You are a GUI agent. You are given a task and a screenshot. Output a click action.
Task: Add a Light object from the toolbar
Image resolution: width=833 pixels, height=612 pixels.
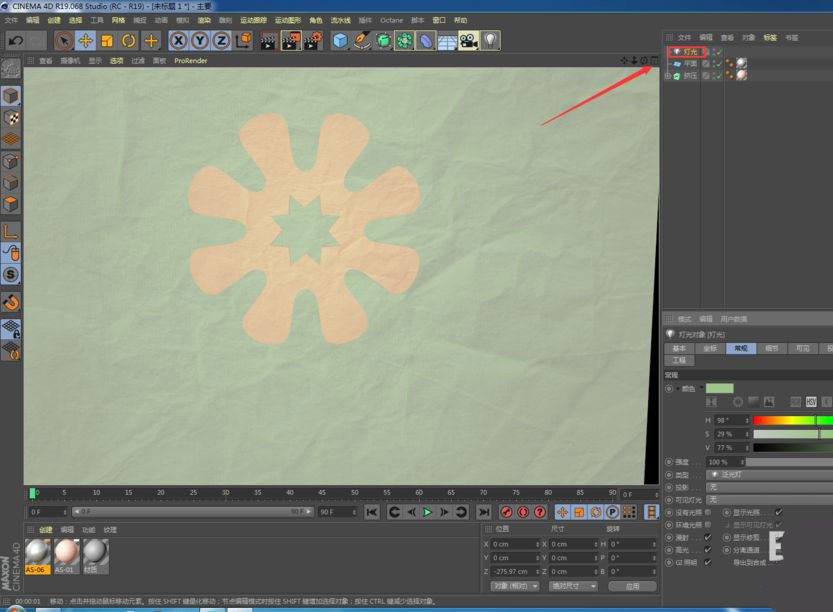(x=490, y=40)
